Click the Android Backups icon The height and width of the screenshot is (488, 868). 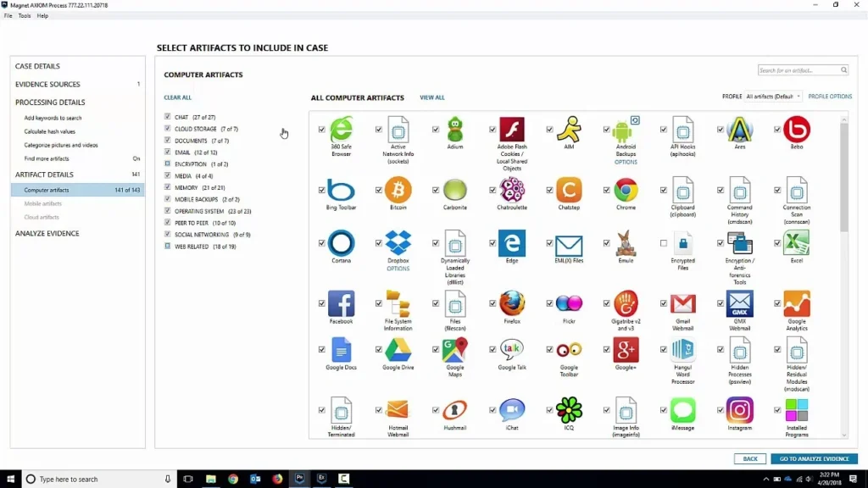click(x=623, y=130)
